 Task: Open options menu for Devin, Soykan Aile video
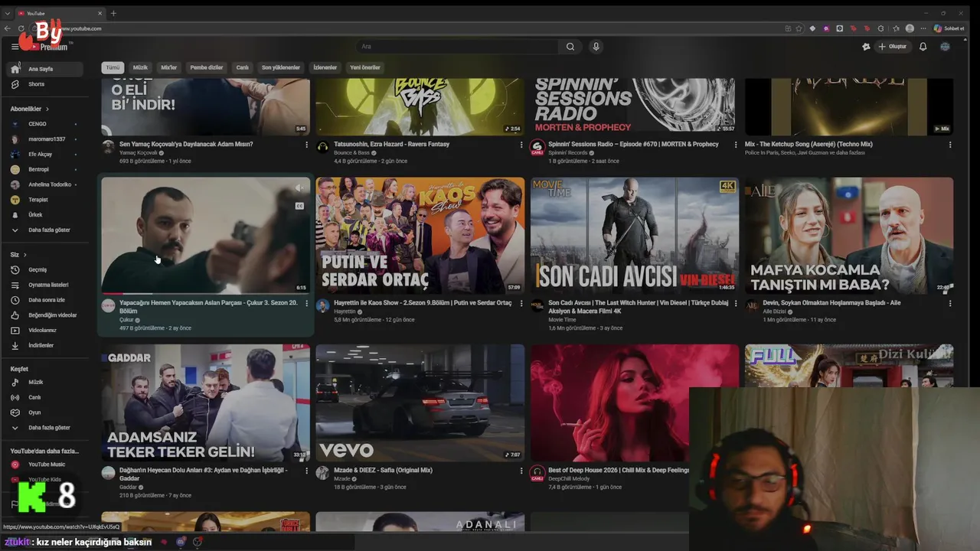950,303
